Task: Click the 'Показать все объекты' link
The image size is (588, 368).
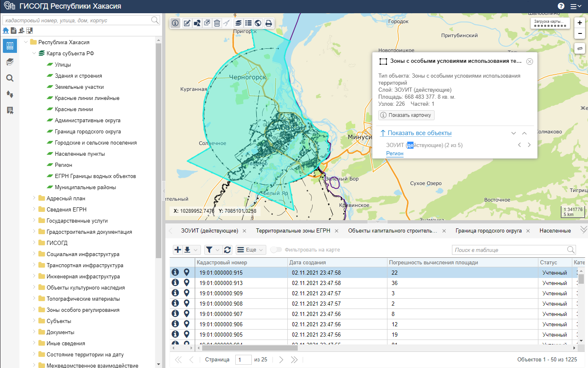Action: (419, 133)
